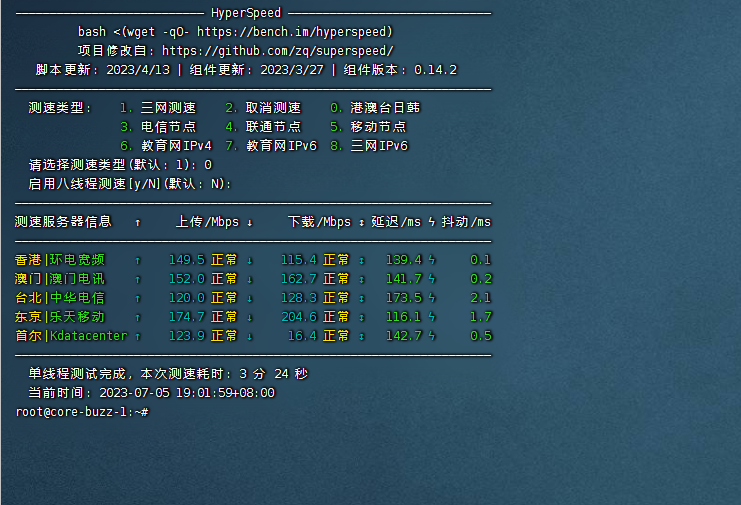
Task: Click Hong Kong upload value 149.5
Action: pyautogui.click(x=187, y=260)
